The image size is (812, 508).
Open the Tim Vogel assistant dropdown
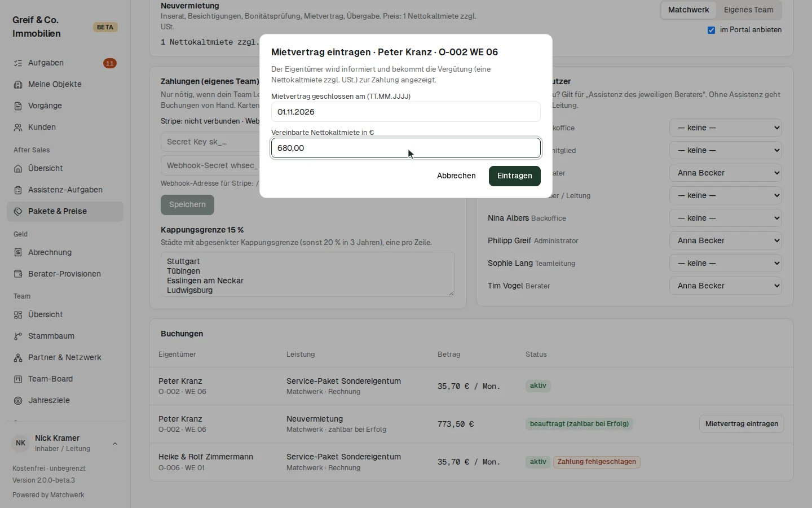pyautogui.click(x=726, y=286)
